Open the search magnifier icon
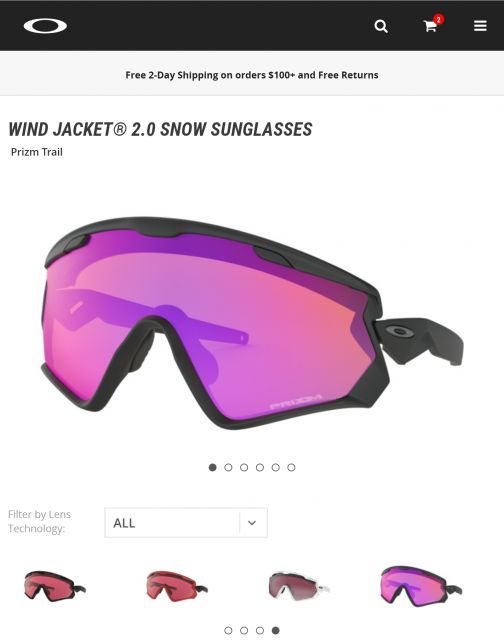This screenshot has height=640, width=504. pyautogui.click(x=381, y=26)
